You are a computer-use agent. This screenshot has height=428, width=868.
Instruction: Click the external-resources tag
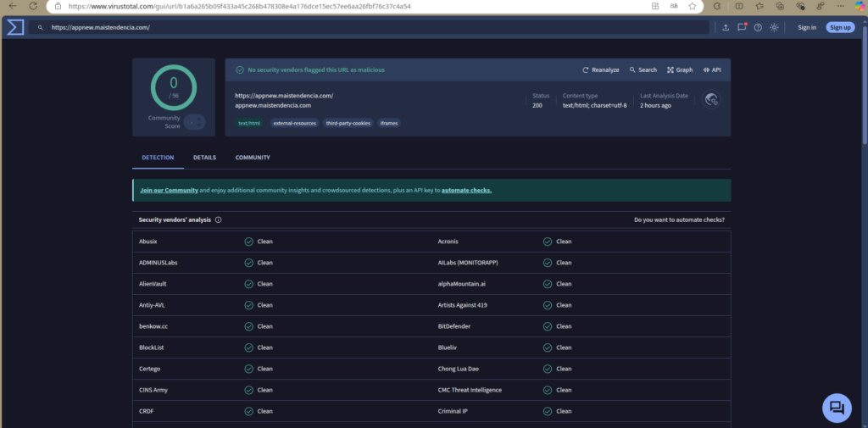tap(294, 123)
